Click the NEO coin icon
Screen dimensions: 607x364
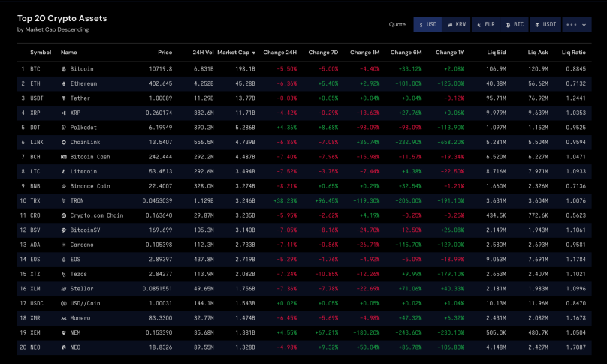tap(64, 347)
